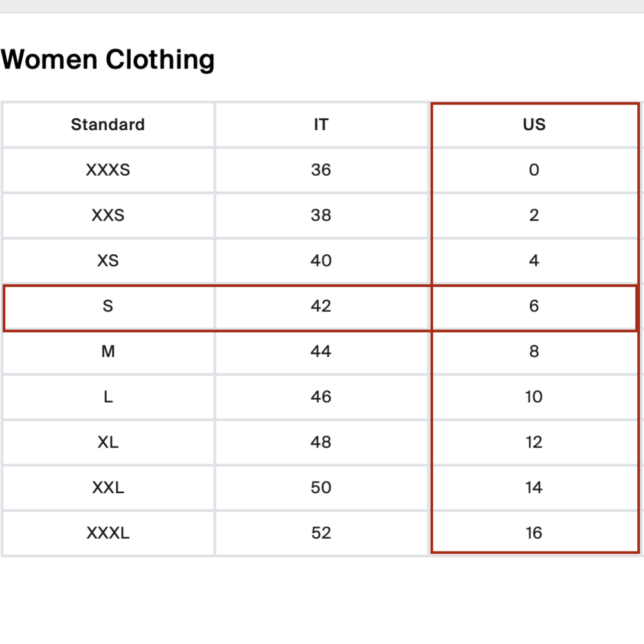Click US size 16 cell
This screenshot has width=644, height=644.
coord(534,533)
